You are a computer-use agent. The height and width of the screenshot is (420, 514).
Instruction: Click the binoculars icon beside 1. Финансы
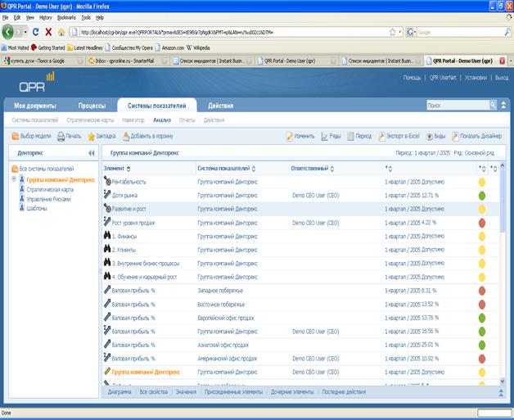click(107, 235)
